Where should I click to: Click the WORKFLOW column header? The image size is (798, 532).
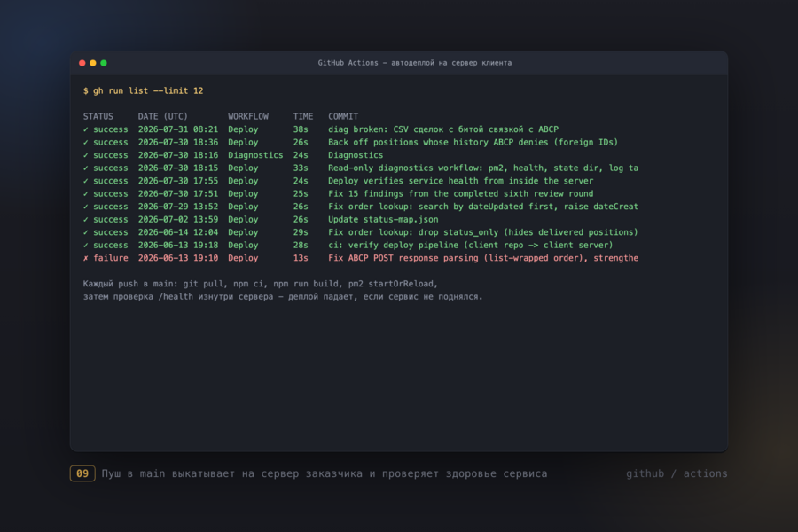248,116
